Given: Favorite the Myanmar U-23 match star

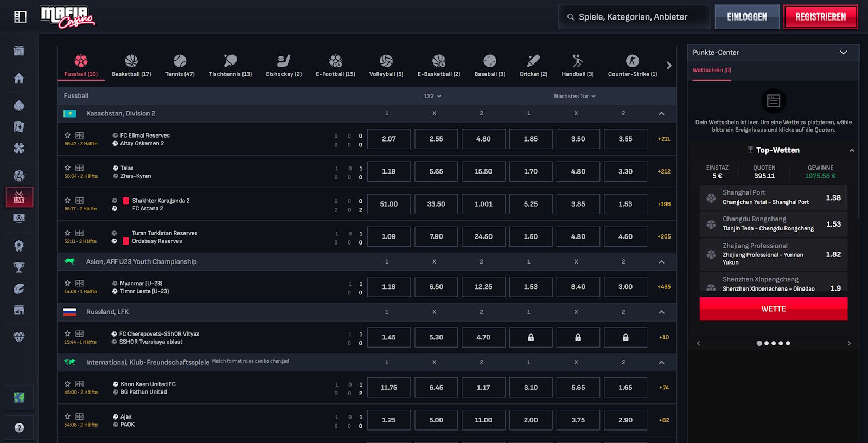Looking at the screenshot, I should tap(67, 283).
